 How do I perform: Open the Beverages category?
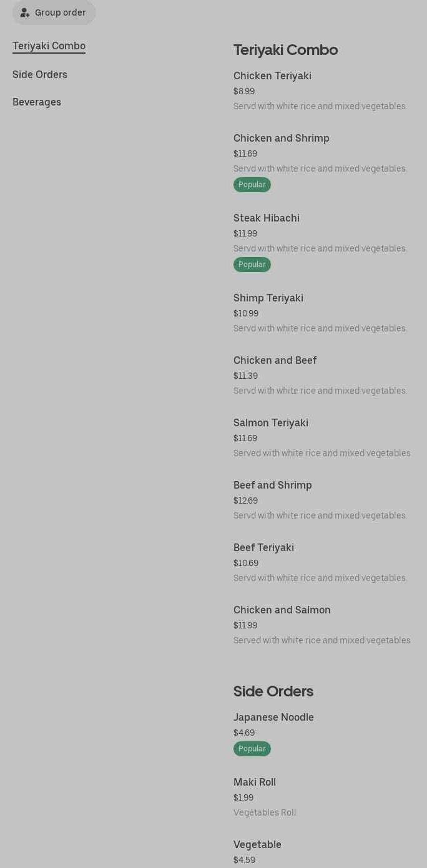coord(37,102)
